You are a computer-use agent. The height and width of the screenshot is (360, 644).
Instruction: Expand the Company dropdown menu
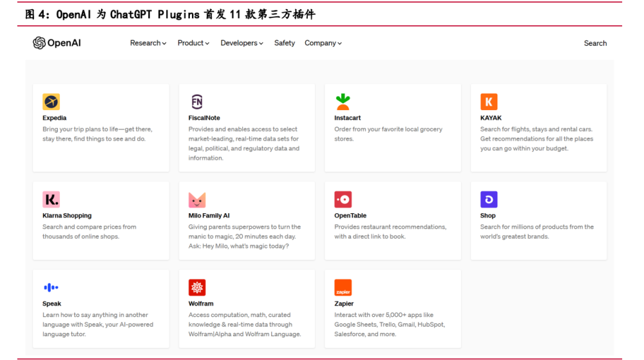click(323, 43)
